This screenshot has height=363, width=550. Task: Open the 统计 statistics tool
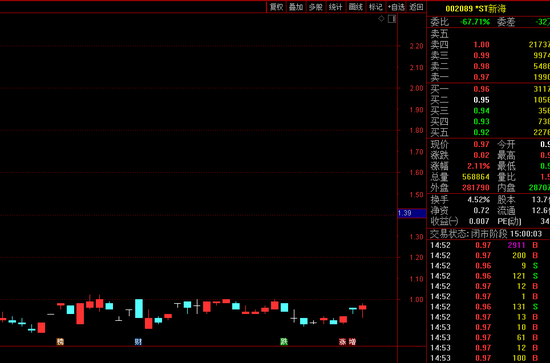(336, 7)
